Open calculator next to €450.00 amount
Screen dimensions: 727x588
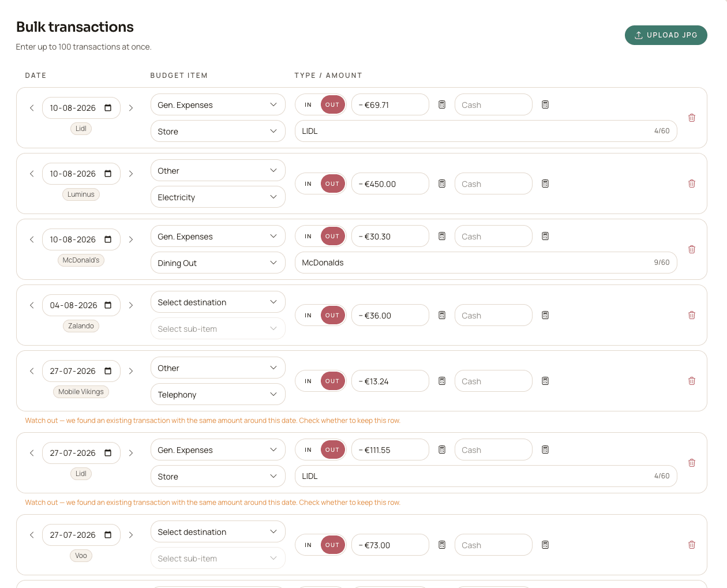[442, 183]
